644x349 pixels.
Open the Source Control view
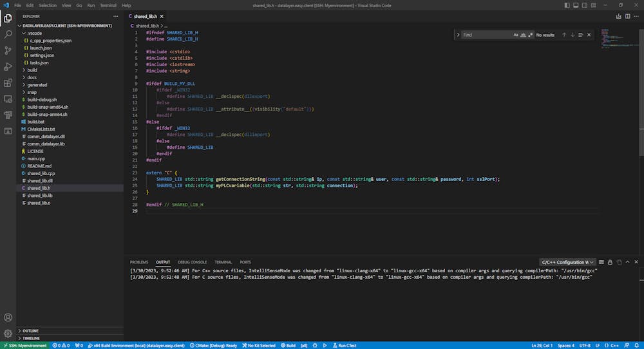click(x=8, y=50)
